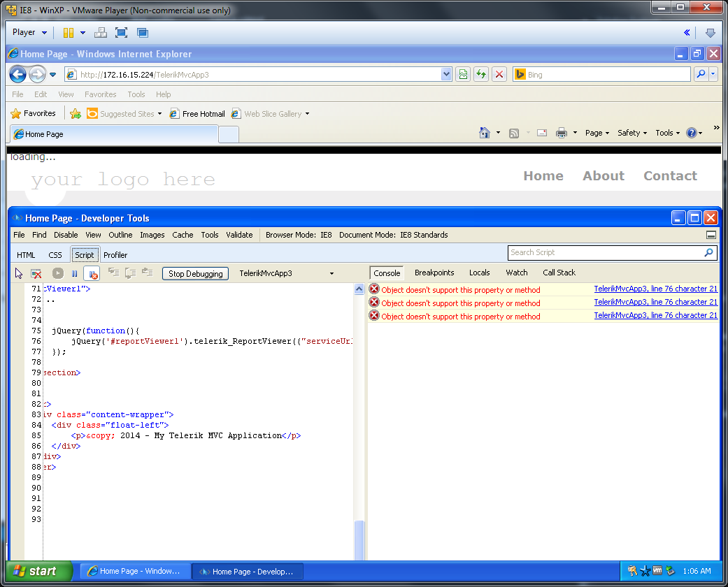The image size is (728, 587).
Task: Stop loading the page in IE
Action: tap(499, 74)
